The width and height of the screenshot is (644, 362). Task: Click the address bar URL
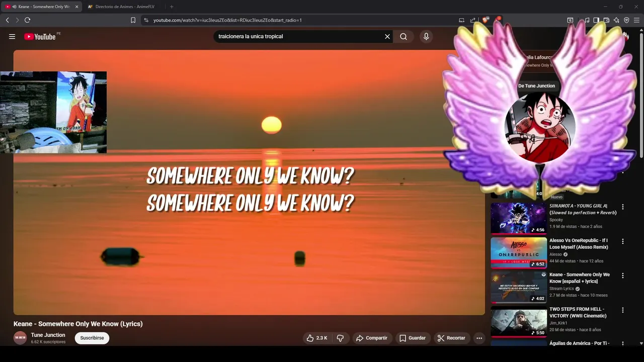click(227, 20)
